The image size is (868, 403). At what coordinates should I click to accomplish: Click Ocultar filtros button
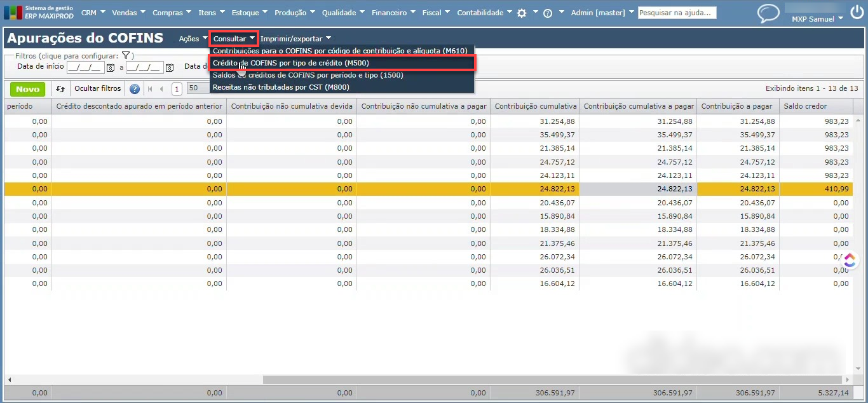[97, 89]
